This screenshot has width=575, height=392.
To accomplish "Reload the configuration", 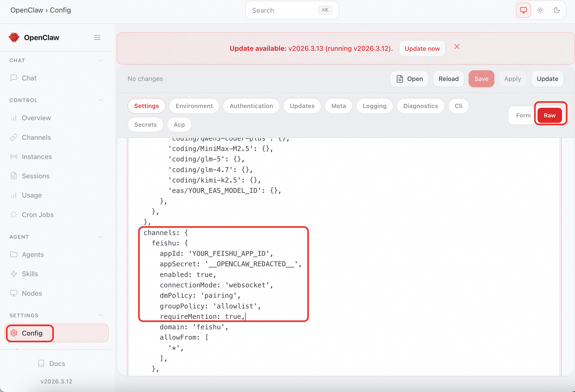I will click(449, 79).
